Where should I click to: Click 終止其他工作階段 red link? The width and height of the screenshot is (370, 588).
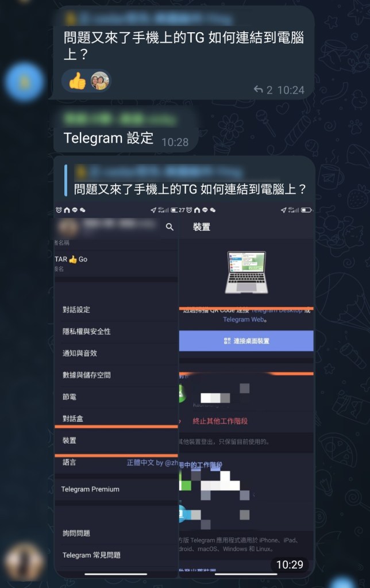point(220,421)
